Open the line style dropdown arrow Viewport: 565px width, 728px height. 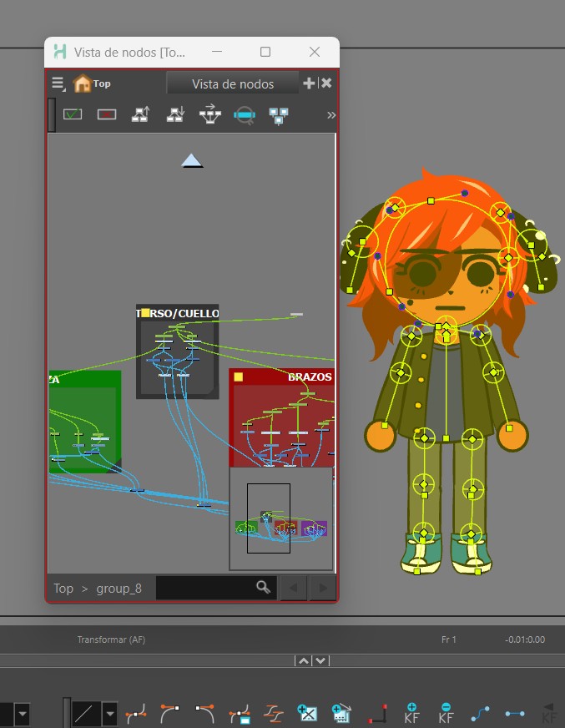tap(109, 714)
